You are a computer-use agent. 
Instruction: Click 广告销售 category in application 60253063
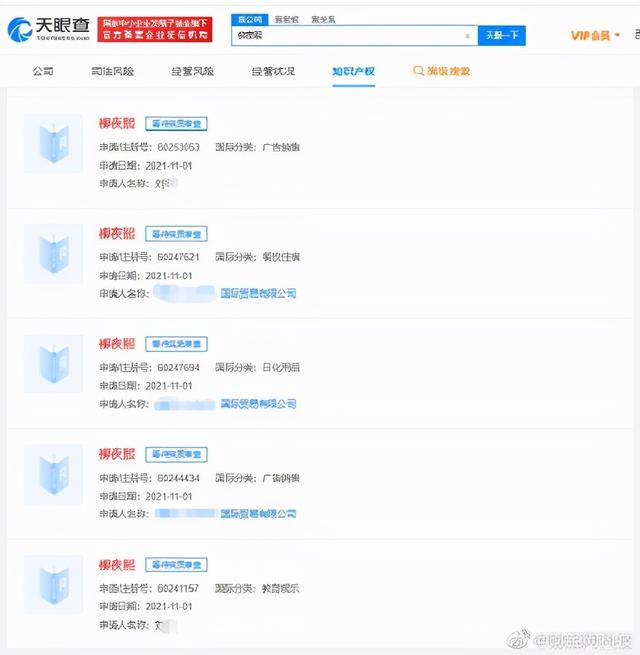pyautogui.click(x=281, y=147)
